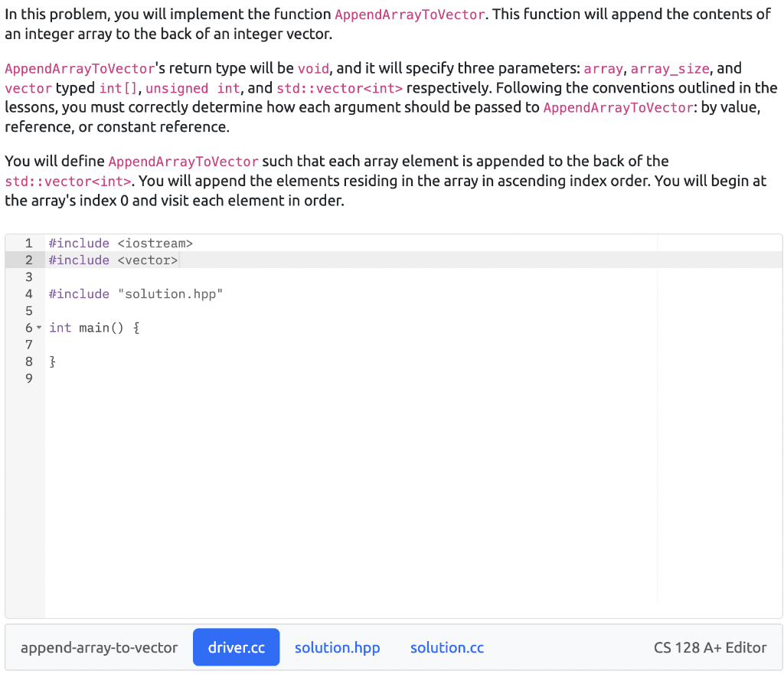This screenshot has width=784, height=681.
Task: Place cursor on the #include <vector> line
Action: 112,260
